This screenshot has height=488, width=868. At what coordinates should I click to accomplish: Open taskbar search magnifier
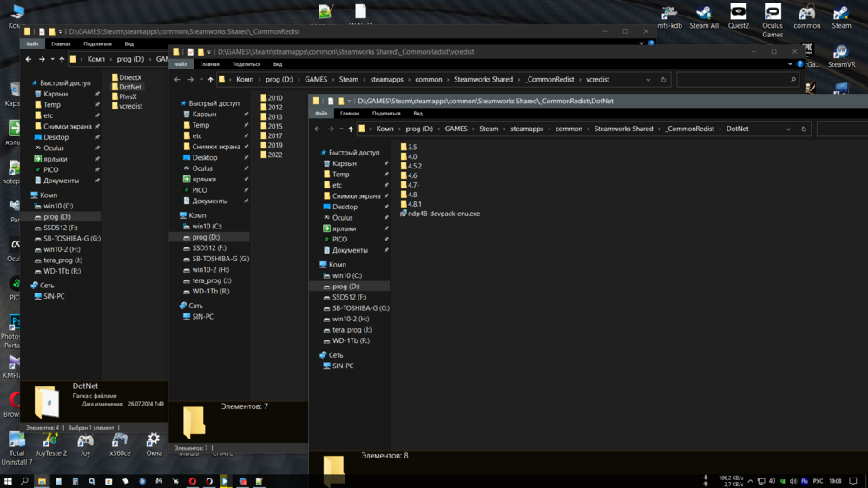click(24, 481)
